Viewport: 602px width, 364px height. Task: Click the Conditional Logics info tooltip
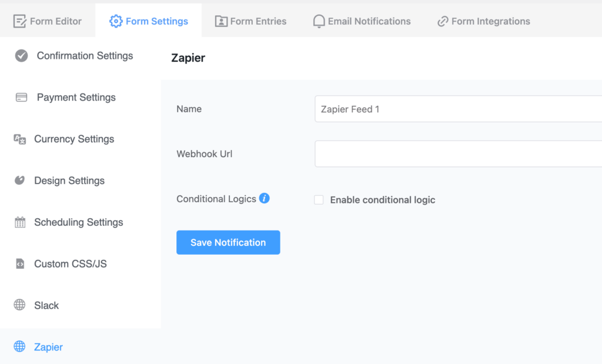point(264,198)
